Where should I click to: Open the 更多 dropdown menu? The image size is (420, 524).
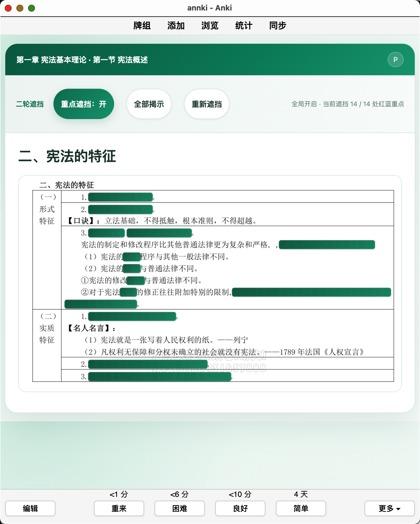click(389, 508)
